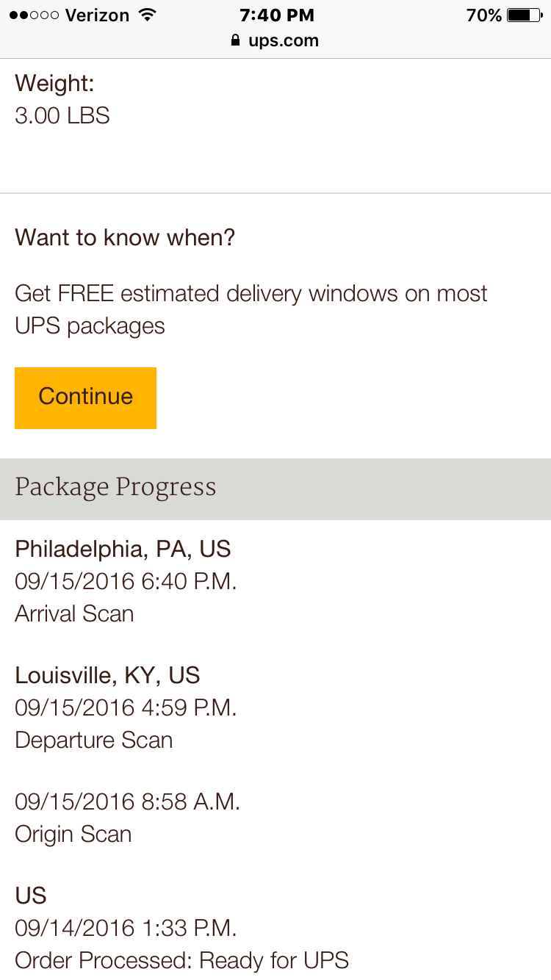
Task: Tap the 09/14/2016 1:33 P.M. timestamp
Action: tap(126, 928)
